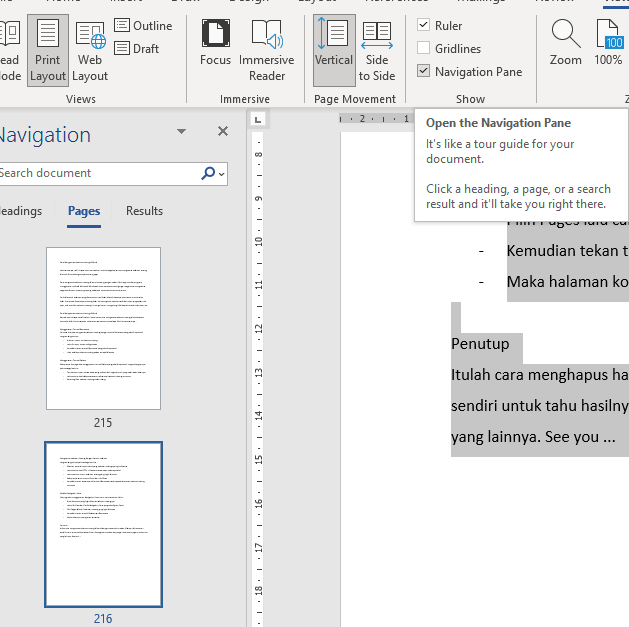This screenshot has height=627, width=629.
Task: Click the text 'Maka halaman'
Action: (x=558, y=282)
